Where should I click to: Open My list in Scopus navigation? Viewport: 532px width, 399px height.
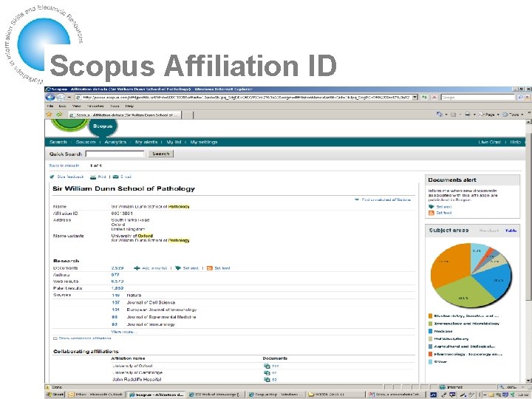[174, 142]
